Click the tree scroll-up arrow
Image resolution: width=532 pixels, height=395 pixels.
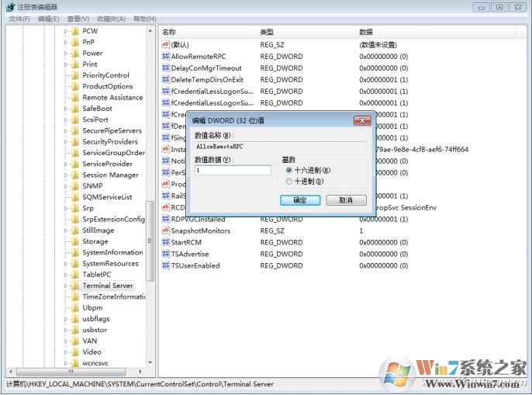tap(150, 31)
